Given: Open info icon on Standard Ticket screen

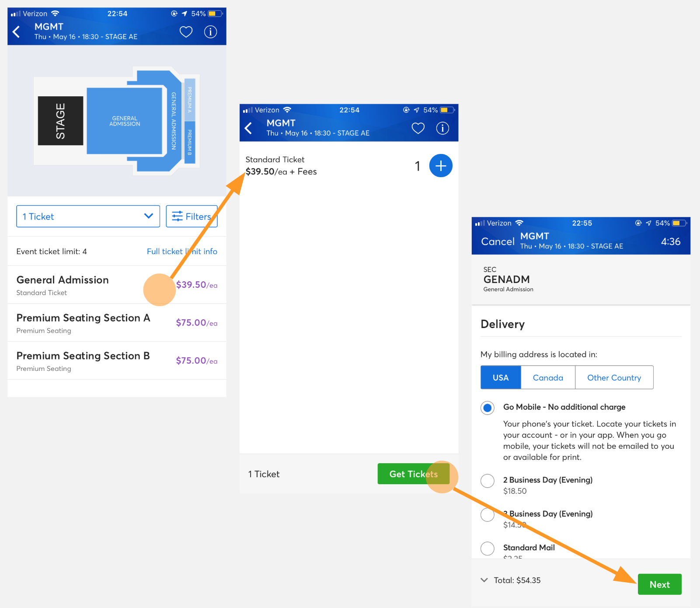Looking at the screenshot, I should pyautogui.click(x=443, y=128).
